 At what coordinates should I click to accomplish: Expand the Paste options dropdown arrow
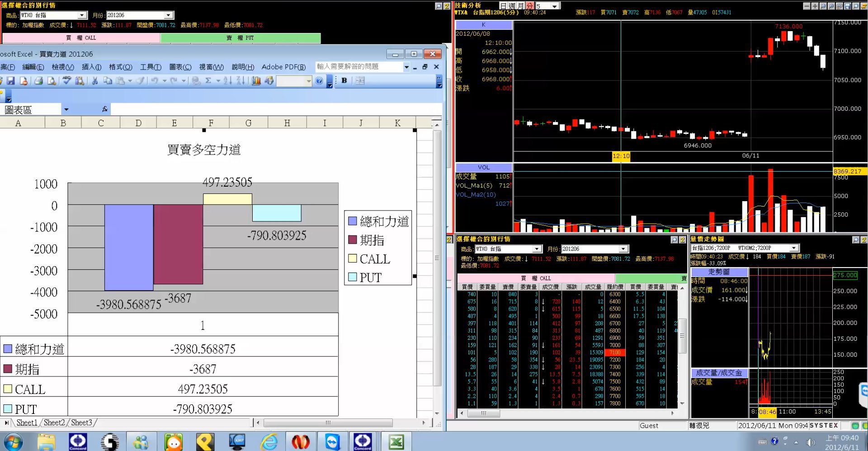130,81
